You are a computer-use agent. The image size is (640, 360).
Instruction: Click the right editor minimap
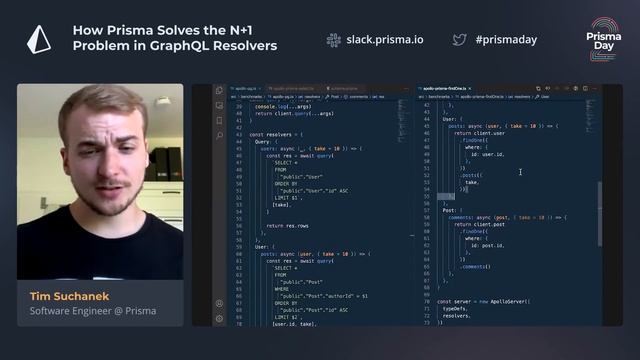591,116
